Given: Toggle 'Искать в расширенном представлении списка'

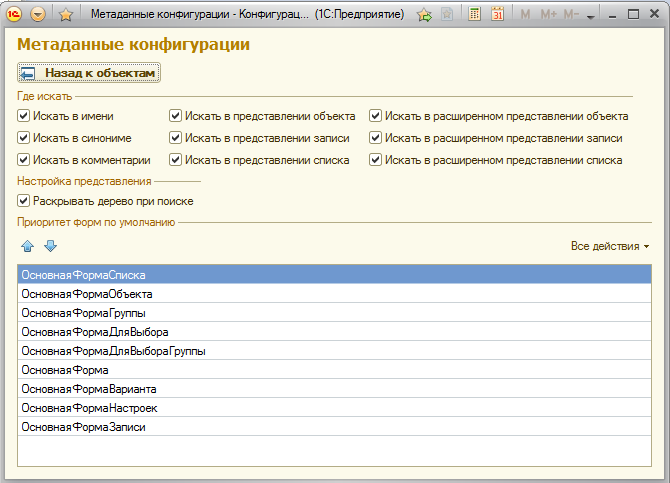Looking at the screenshot, I should point(376,160).
